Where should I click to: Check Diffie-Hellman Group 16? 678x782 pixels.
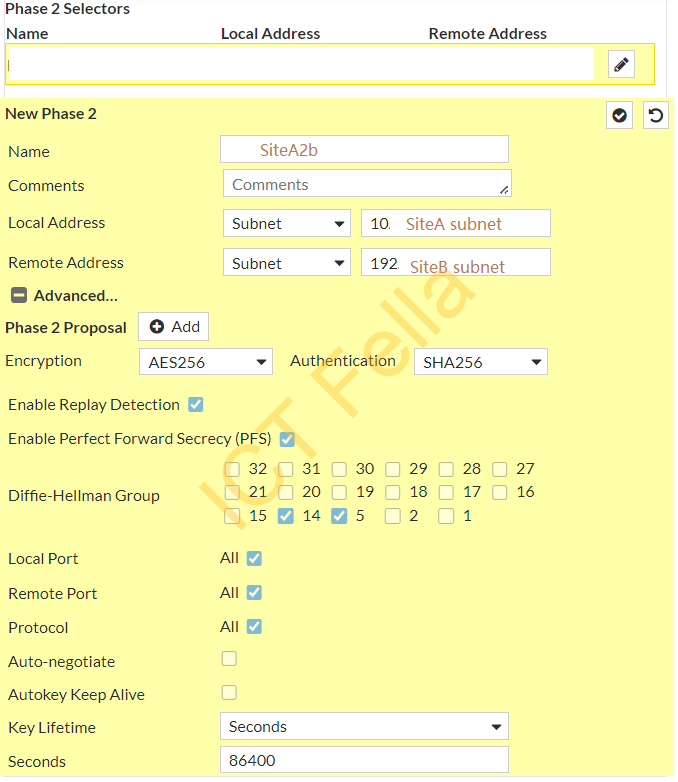499,492
